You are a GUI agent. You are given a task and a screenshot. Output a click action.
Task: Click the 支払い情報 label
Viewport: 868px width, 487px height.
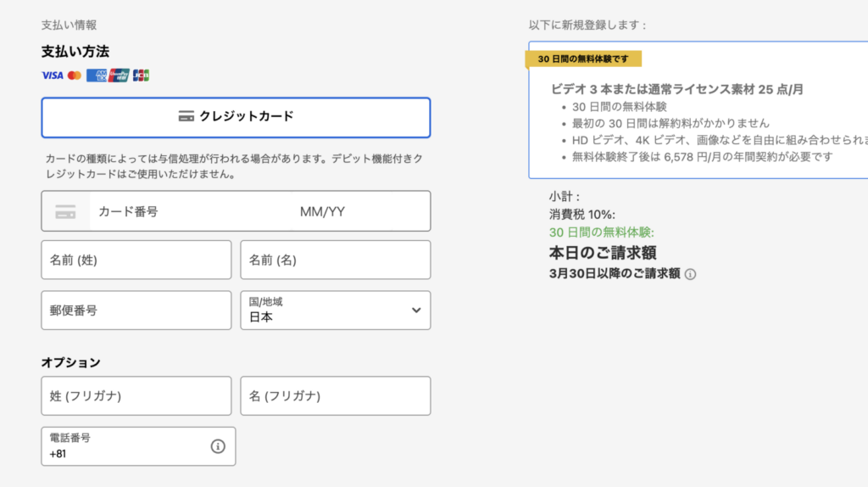[70, 25]
